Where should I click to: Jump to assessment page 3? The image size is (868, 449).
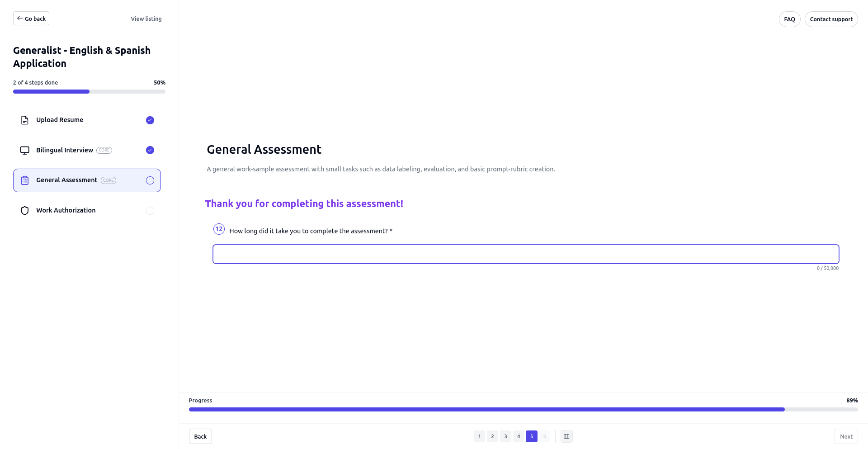pos(505,436)
